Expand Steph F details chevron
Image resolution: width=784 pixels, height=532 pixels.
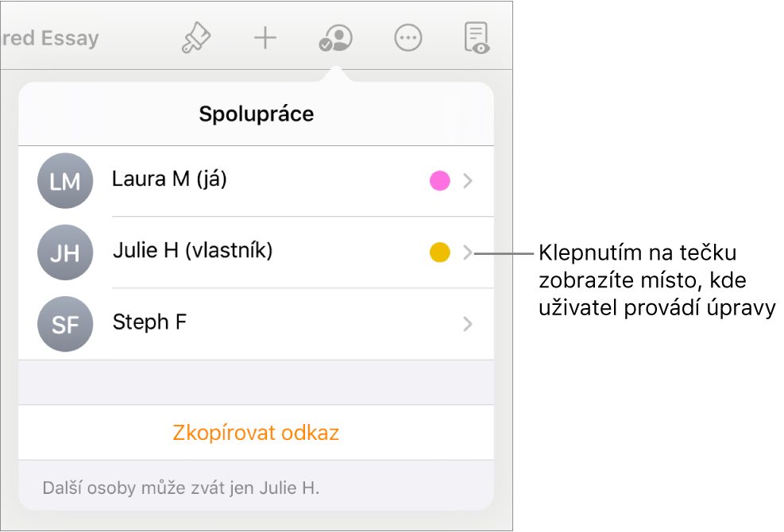click(x=469, y=324)
